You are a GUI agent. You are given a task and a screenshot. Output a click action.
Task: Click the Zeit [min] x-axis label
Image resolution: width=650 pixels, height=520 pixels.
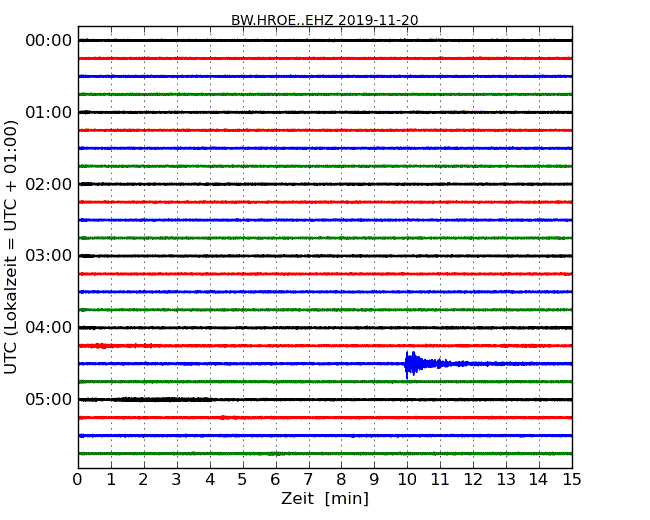coord(325,498)
